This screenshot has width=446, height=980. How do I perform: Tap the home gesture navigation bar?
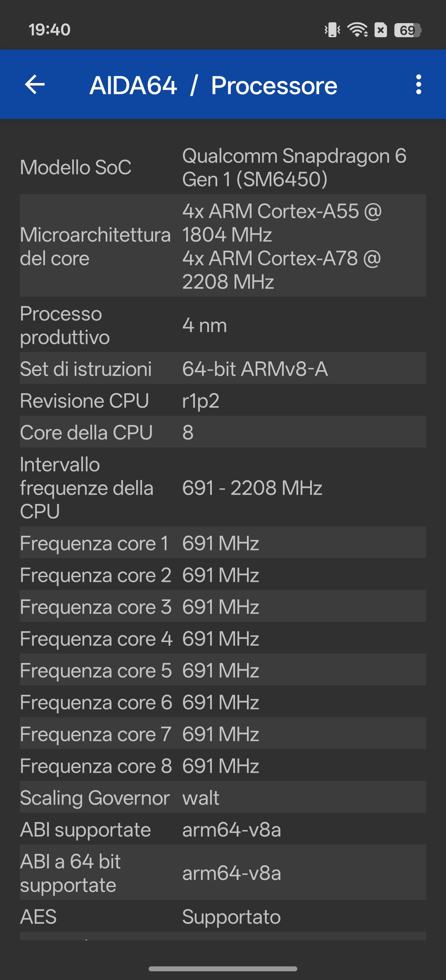(x=223, y=968)
